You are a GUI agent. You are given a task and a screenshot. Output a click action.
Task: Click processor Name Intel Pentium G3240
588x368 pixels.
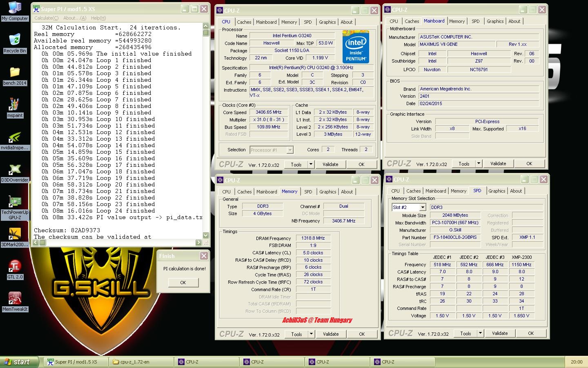click(292, 36)
